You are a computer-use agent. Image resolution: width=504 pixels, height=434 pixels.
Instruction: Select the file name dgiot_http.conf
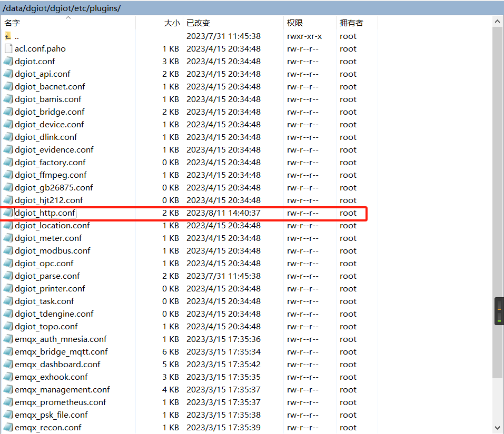(x=45, y=213)
